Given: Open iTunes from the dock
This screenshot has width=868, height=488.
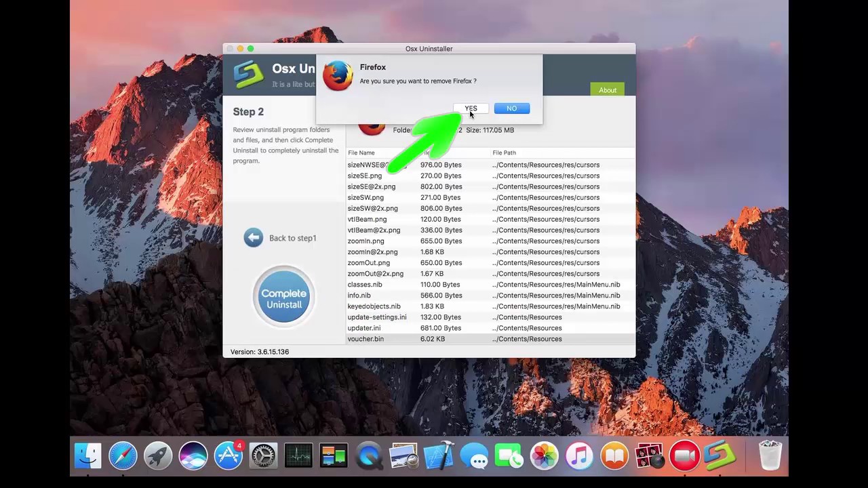Looking at the screenshot, I should (x=579, y=455).
